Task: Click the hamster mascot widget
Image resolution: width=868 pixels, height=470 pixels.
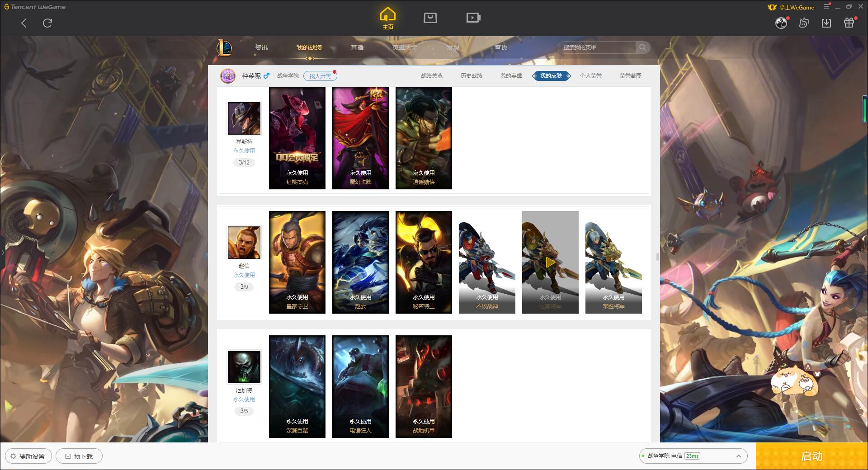Action: (795, 381)
